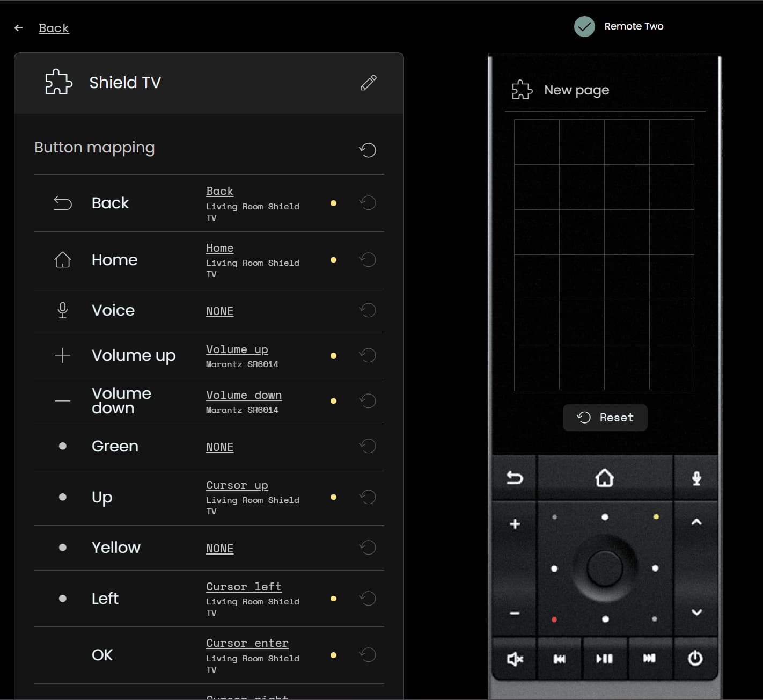
Task: Click the Button mapping section header
Action: click(94, 147)
